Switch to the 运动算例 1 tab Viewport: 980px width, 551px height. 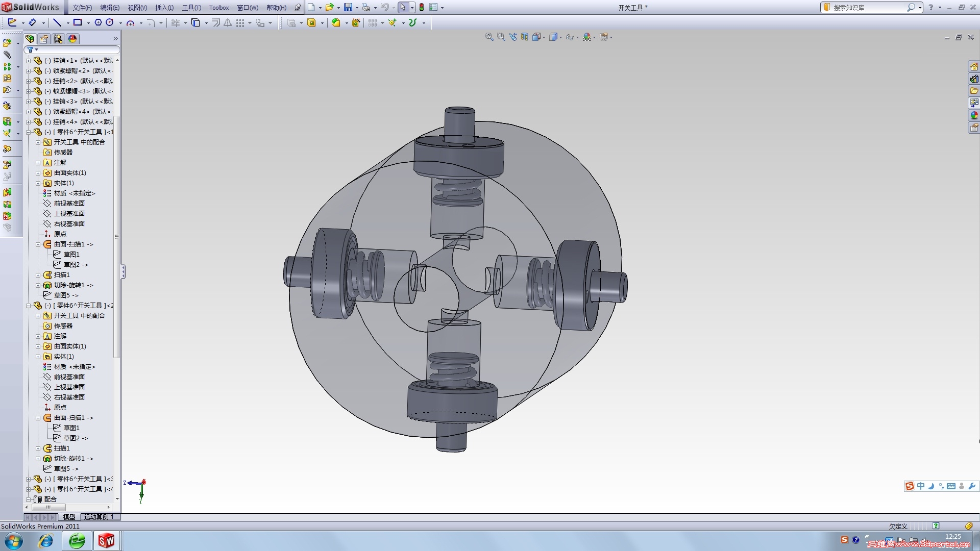click(99, 517)
